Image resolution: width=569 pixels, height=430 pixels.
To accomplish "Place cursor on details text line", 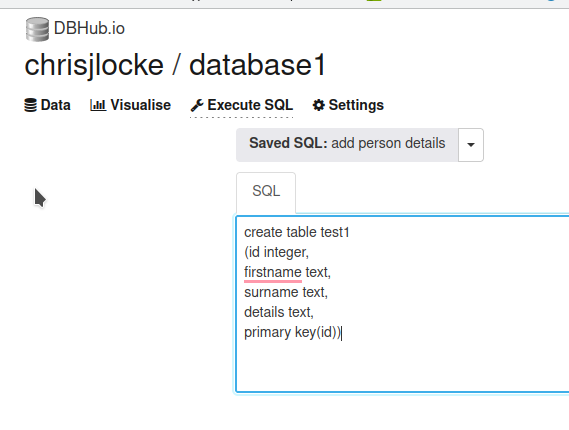I will point(279,312).
